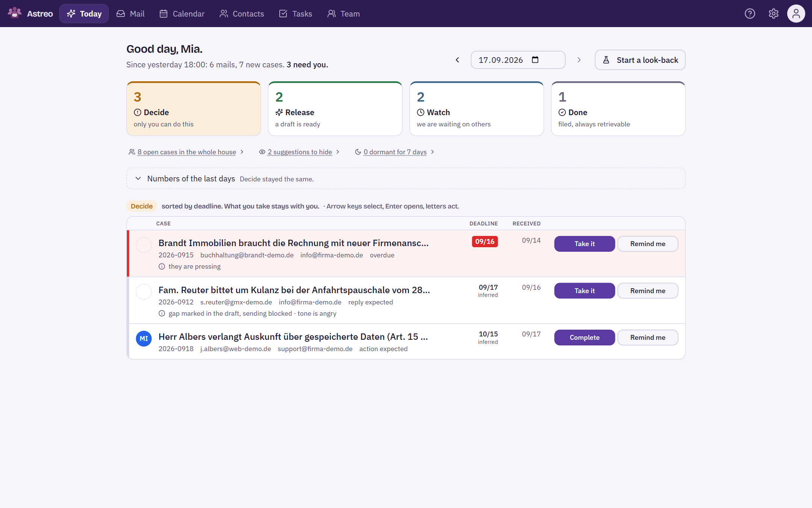
Task: Switch to the Mail tab
Action: [130, 14]
